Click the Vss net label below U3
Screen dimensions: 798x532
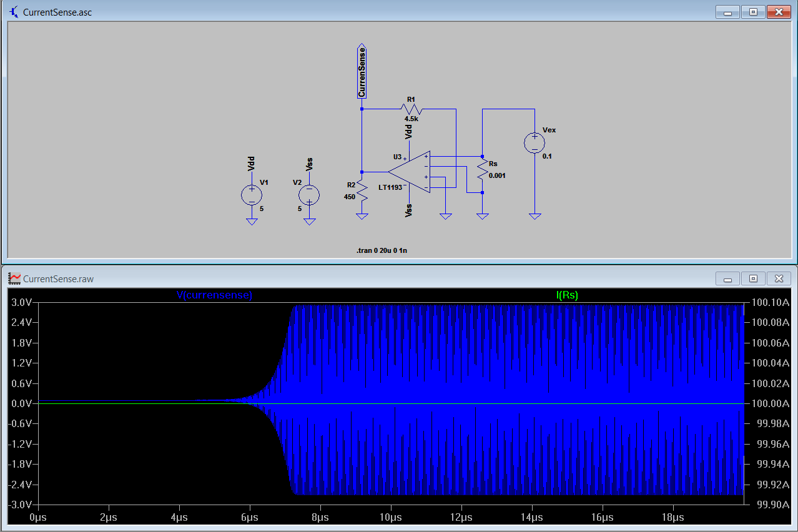(x=409, y=210)
